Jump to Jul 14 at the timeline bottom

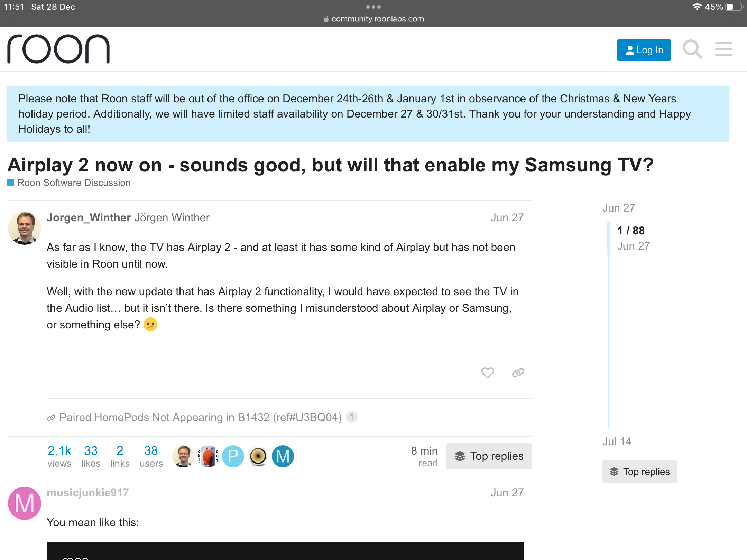617,441
